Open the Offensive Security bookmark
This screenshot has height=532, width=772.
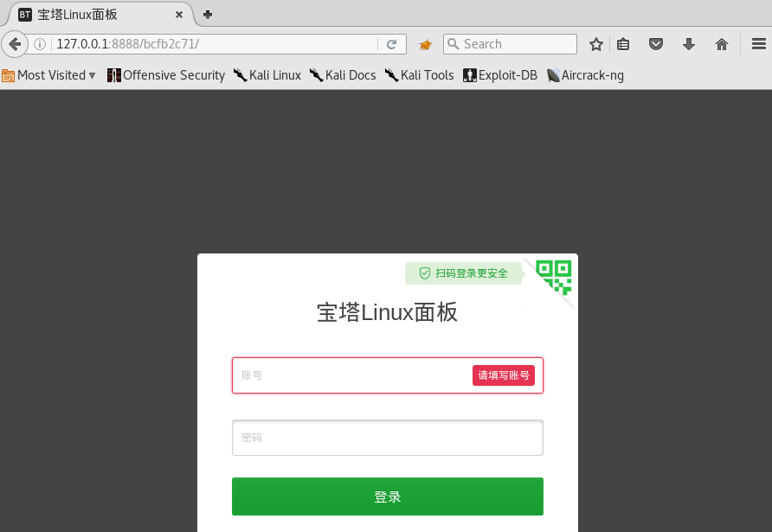(x=166, y=75)
